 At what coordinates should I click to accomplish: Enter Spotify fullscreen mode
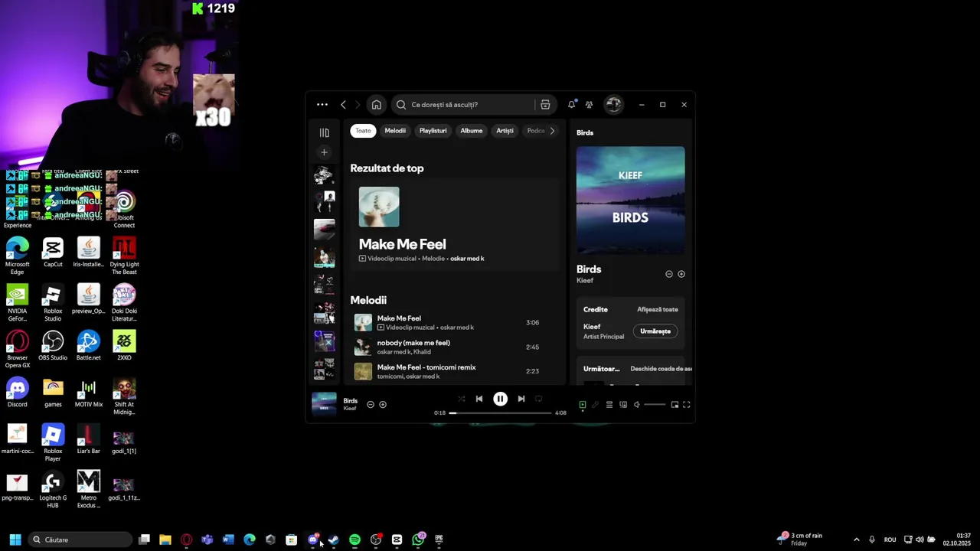tap(687, 405)
